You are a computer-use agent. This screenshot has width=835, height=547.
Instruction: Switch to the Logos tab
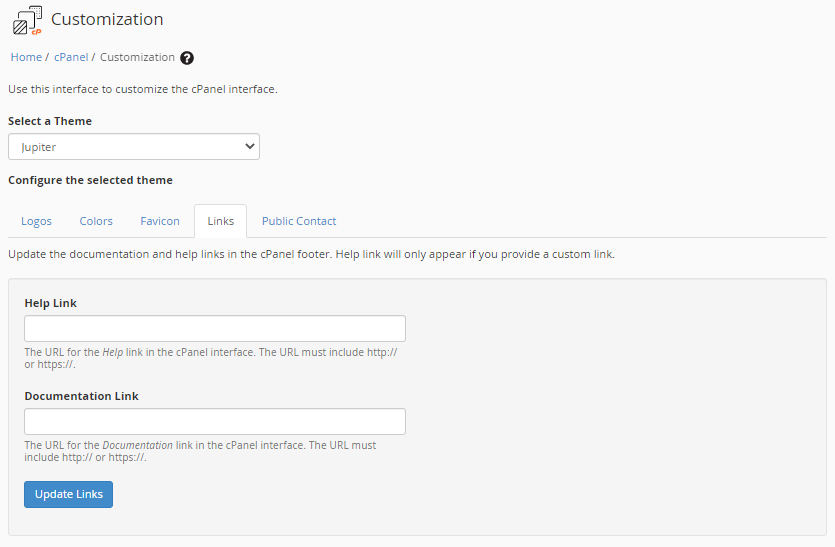click(36, 221)
